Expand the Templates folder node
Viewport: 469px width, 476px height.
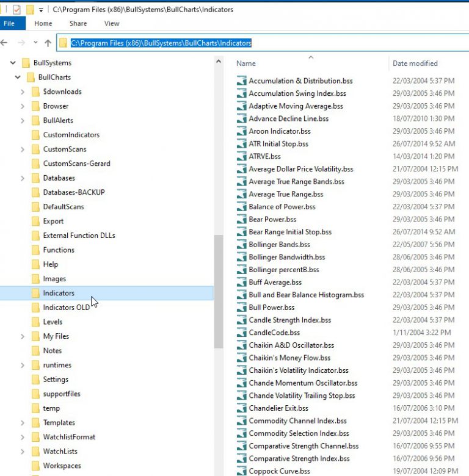tap(23, 422)
